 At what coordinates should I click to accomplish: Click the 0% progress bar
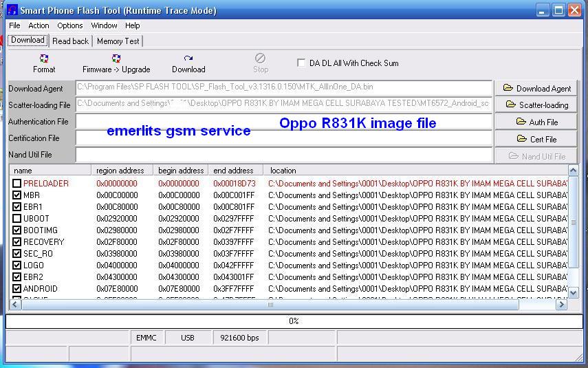pyautogui.click(x=294, y=321)
